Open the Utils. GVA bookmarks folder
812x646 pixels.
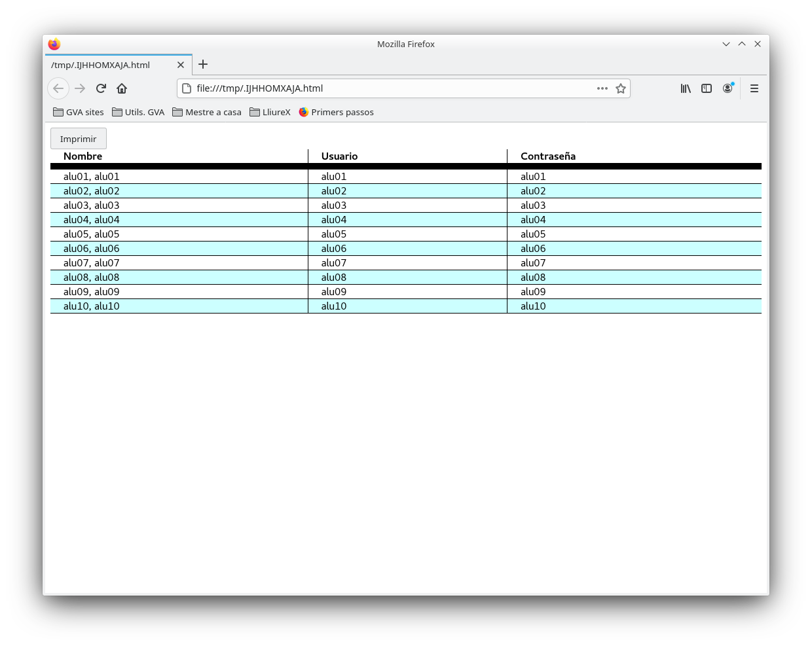coord(138,112)
